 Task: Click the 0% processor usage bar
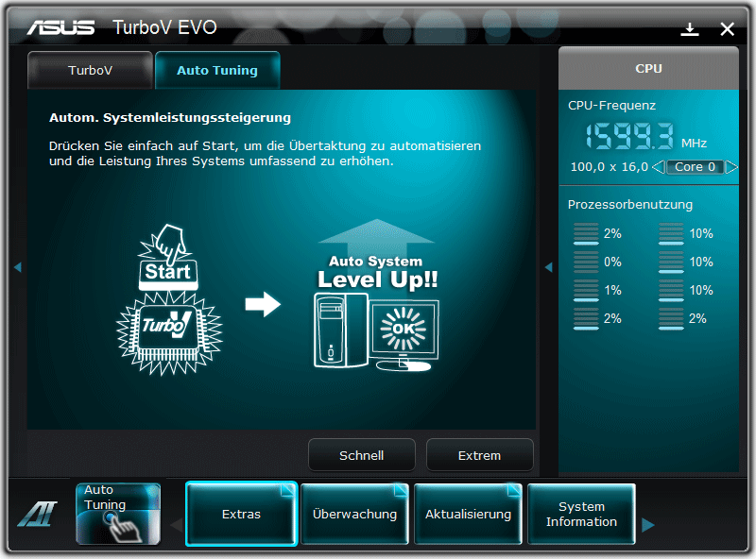[x=586, y=263]
